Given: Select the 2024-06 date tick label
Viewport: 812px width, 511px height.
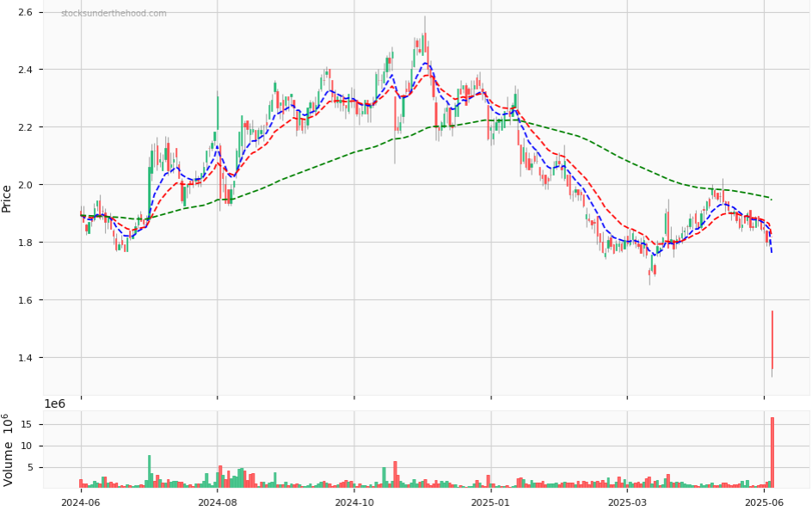Looking at the screenshot, I should pos(81,502).
